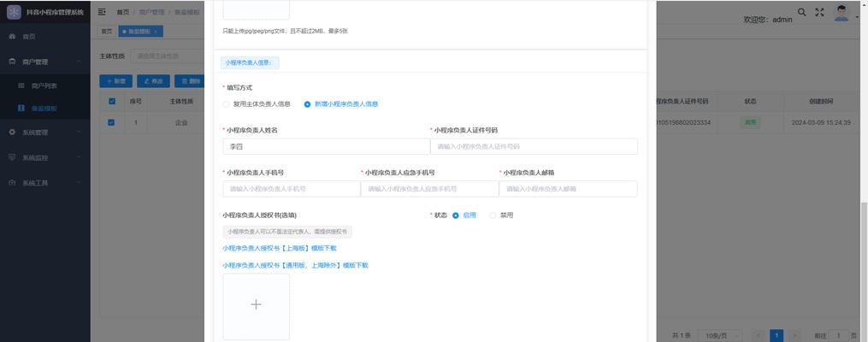Click the 小程序负责人邮箱 input field
Image resolution: width=868 pixels, height=342 pixels.
(x=568, y=189)
